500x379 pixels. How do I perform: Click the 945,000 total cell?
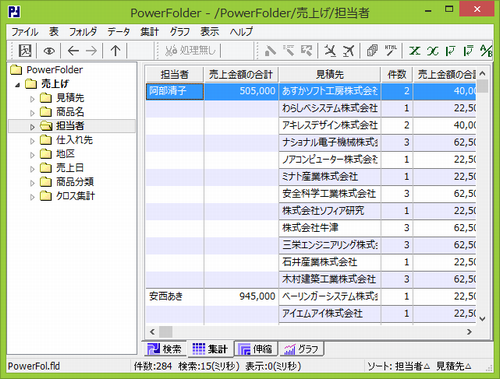241,296
